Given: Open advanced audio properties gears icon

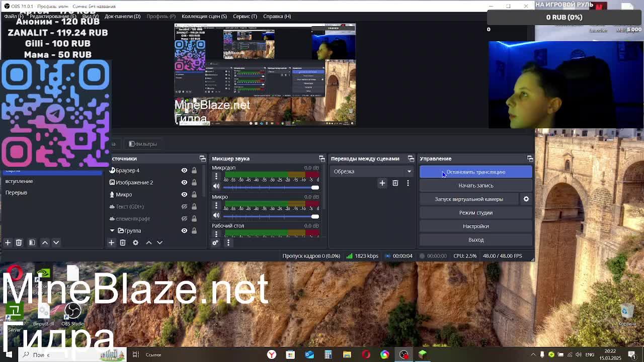Looking at the screenshot, I should pos(215,243).
